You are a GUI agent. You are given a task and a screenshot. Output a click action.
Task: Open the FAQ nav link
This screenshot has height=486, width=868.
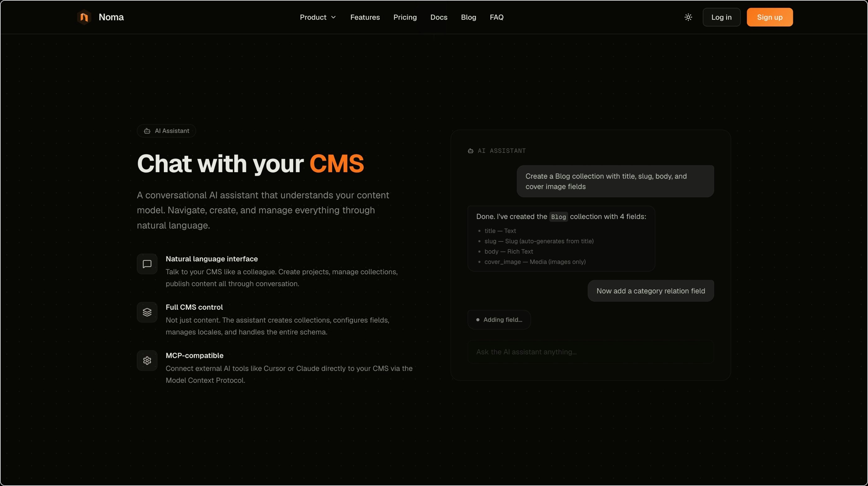[496, 17]
